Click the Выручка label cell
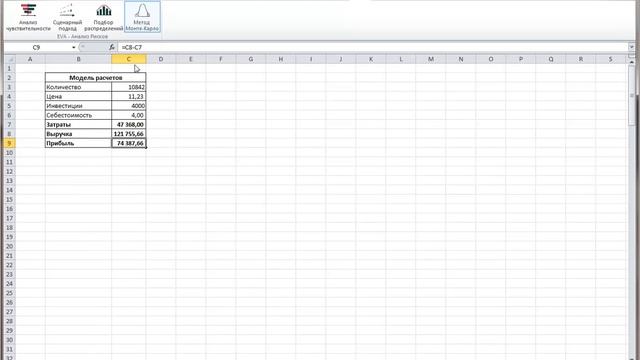 coord(78,134)
